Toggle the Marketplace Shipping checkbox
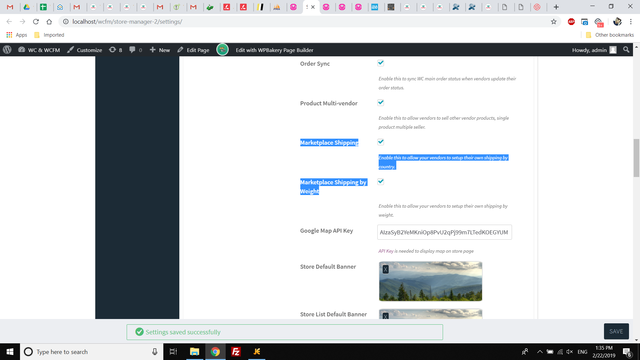The width and height of the screenshot is (640, 360). (380, 142)
